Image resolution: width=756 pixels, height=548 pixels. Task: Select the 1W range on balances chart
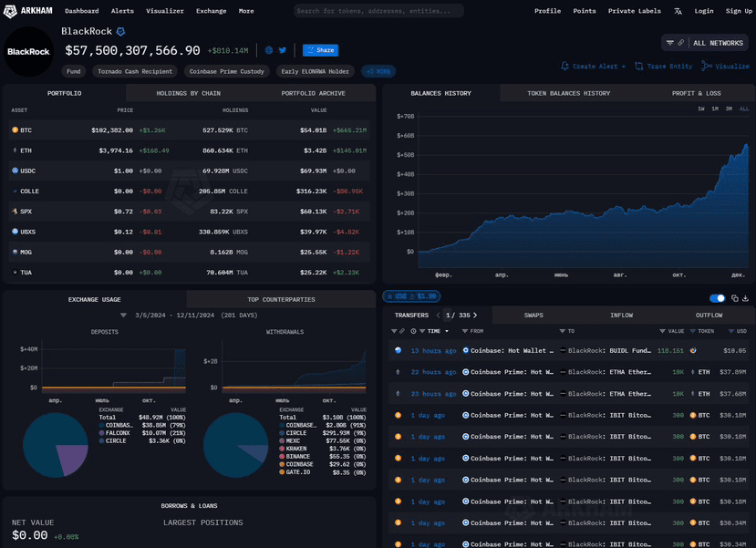(701, 109)
